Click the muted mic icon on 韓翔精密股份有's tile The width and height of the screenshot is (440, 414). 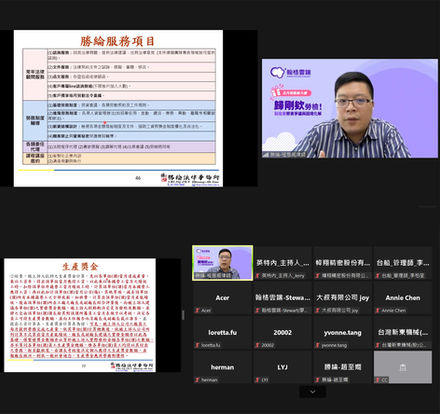[x=318, y=276]
